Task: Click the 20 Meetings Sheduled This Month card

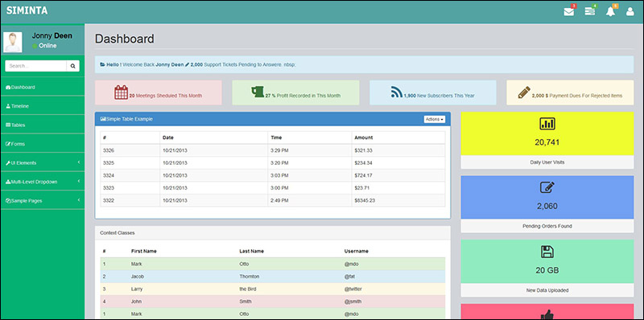Action: (159, 92)
